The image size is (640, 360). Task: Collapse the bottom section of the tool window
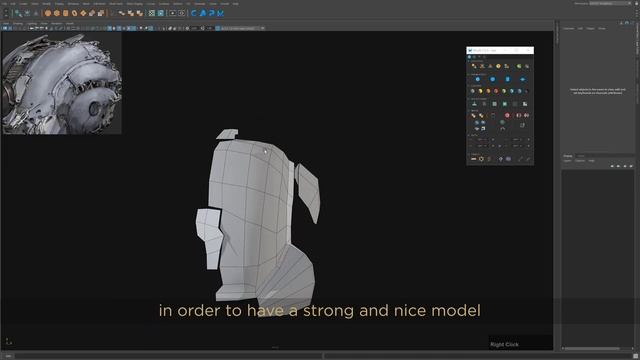click(469, 154)
